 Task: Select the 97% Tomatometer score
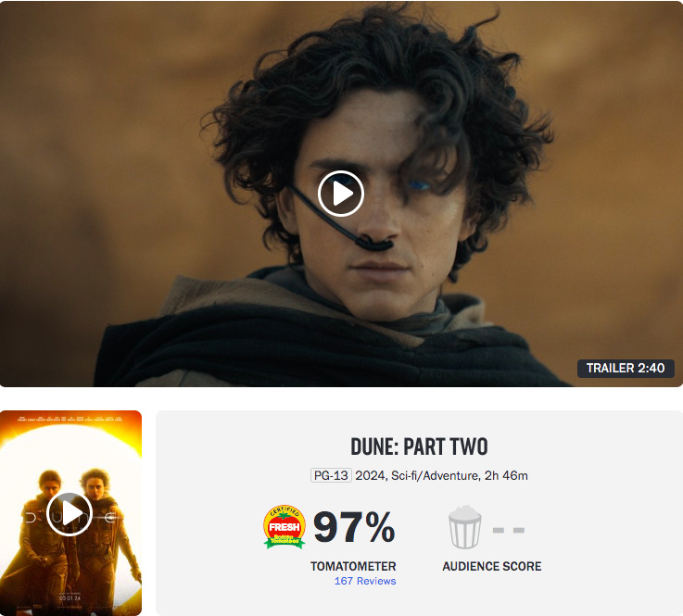(x=354, y=527)
